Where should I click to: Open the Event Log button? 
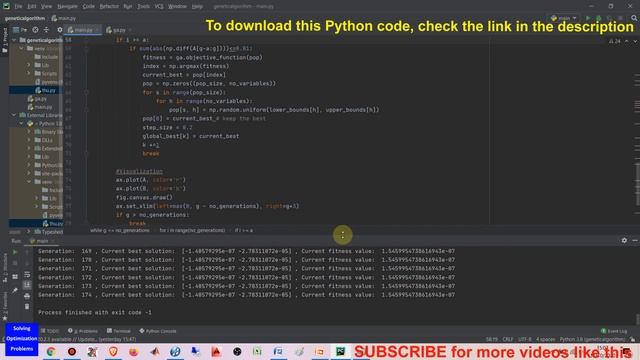pyautogui.click(x=614, y=331)
